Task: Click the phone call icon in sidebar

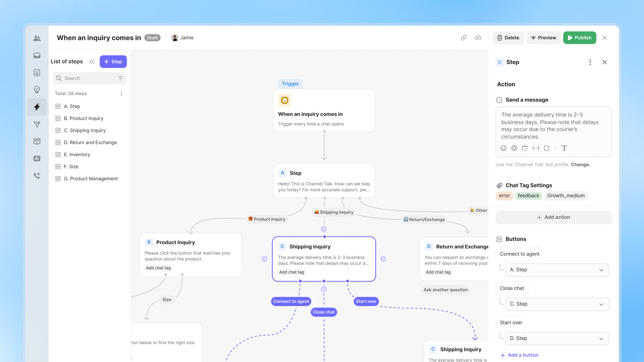Action: point(37,176)
